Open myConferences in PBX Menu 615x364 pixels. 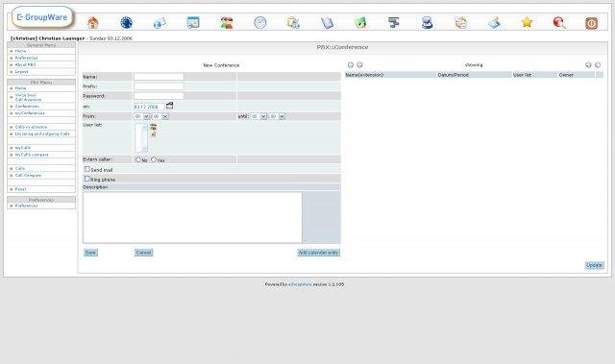[30, 113]
